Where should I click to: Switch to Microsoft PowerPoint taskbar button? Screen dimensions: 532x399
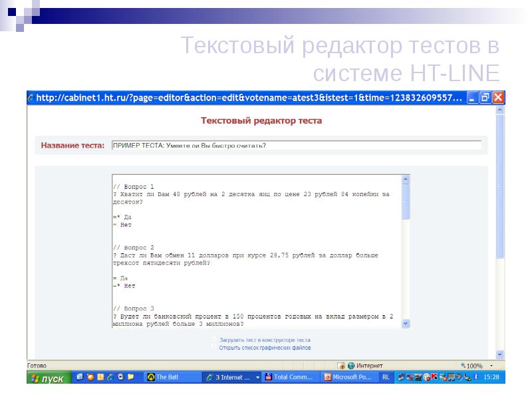[348, 377]
